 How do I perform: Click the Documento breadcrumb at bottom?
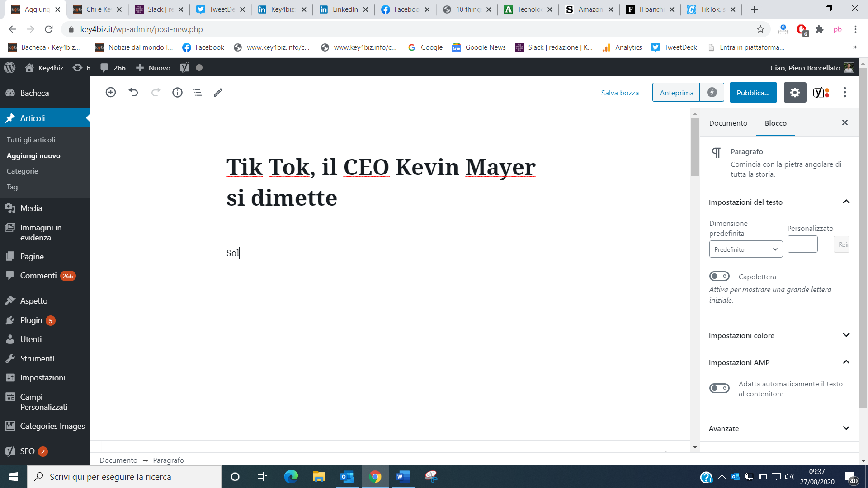[118, 460]
